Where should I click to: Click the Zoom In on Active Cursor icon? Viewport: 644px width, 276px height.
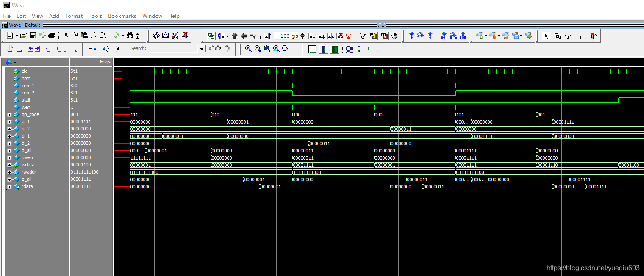point(276,49)
